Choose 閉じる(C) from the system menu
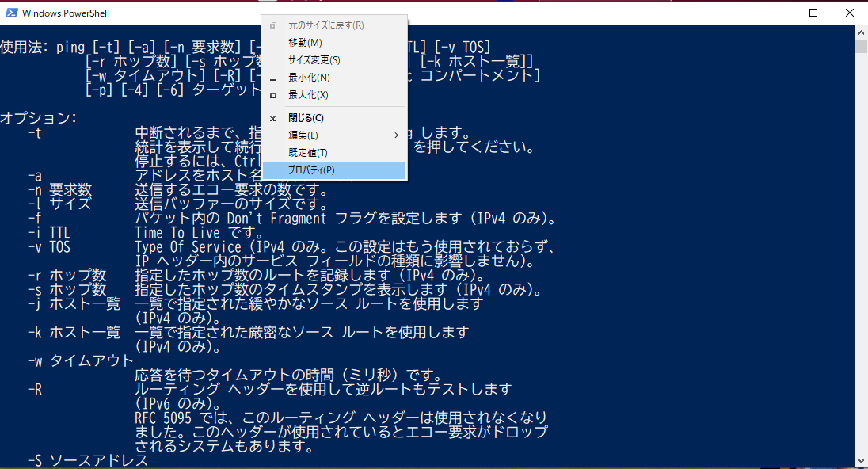 point(307,117)
